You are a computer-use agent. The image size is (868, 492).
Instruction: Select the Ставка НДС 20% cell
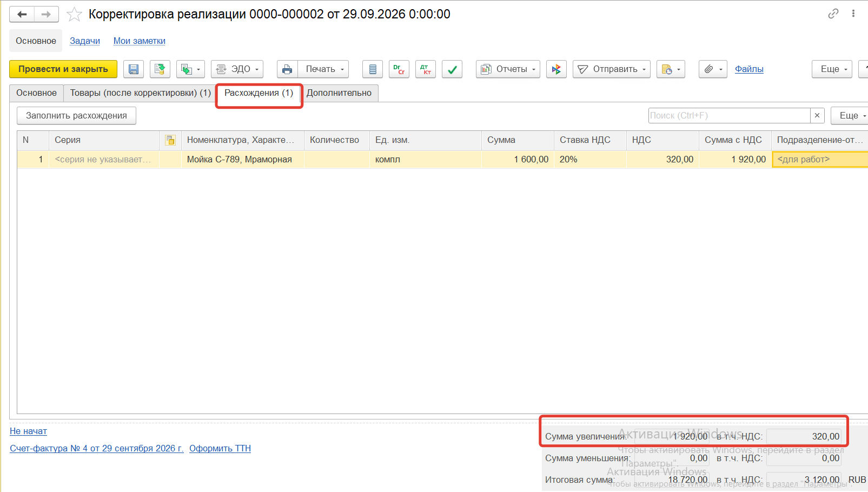590,160
